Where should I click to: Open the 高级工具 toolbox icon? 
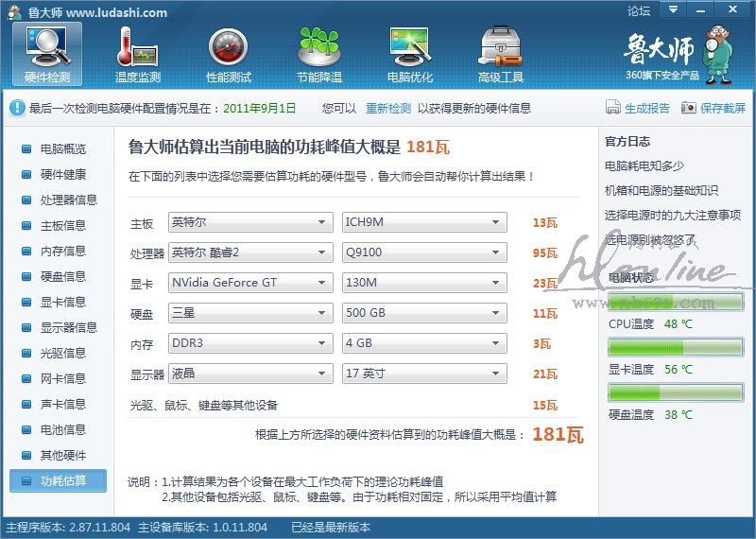click(x=500, y=47)
